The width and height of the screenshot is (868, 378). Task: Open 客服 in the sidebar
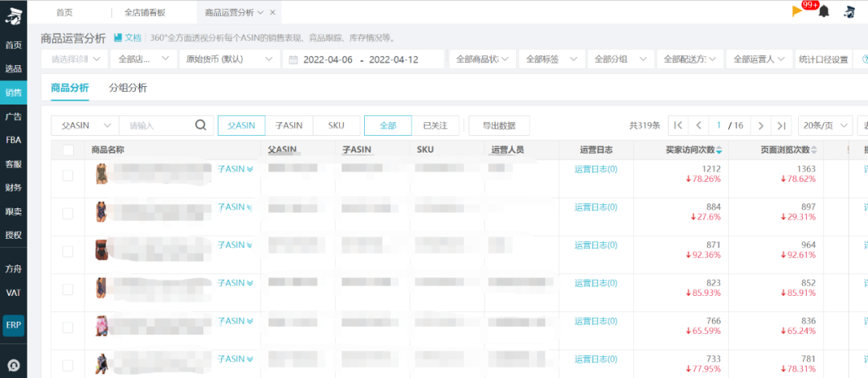[13, 164]
